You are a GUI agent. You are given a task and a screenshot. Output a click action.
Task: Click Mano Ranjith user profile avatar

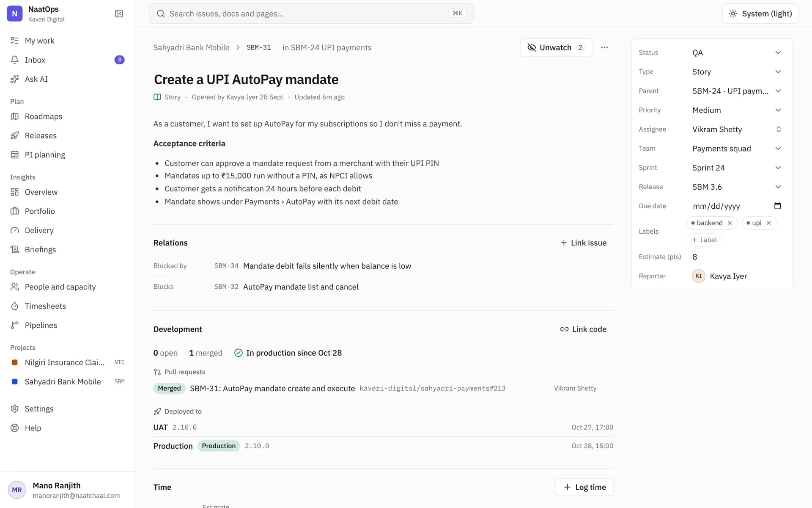(x=17, y=490)
